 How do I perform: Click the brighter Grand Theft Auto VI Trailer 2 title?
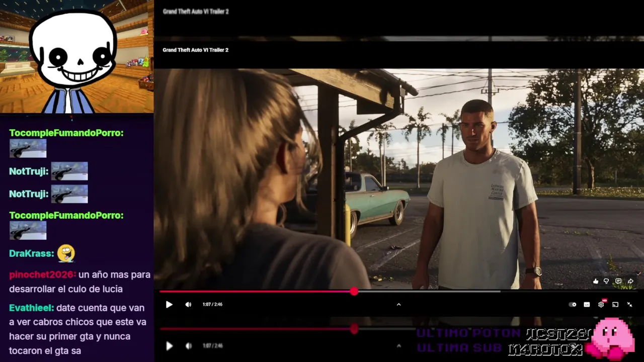(196, 50)
